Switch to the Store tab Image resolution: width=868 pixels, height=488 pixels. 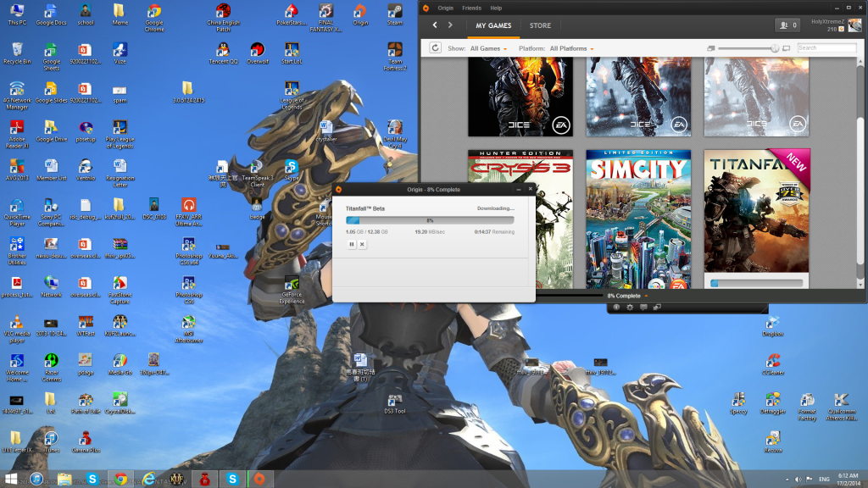[540, 25]
